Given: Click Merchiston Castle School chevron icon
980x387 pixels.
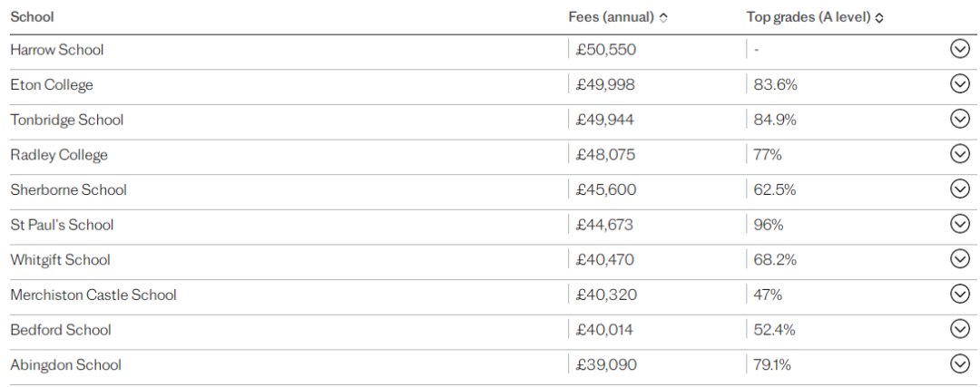Looking at the screenshot, I should click(x=959, y=294).
